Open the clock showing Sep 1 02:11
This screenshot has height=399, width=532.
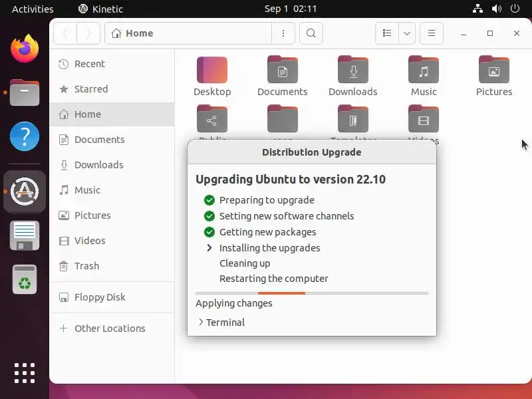[291, 9]
